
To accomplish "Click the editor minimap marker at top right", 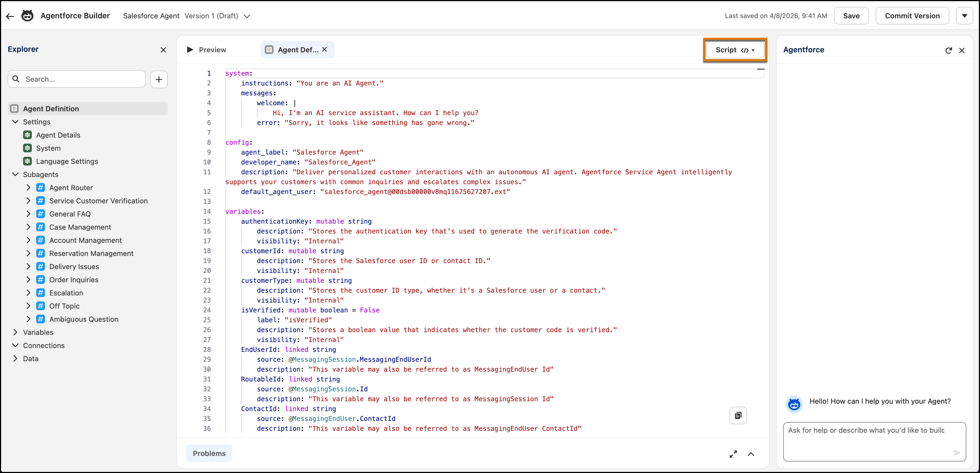I will (x=760, y=69).
